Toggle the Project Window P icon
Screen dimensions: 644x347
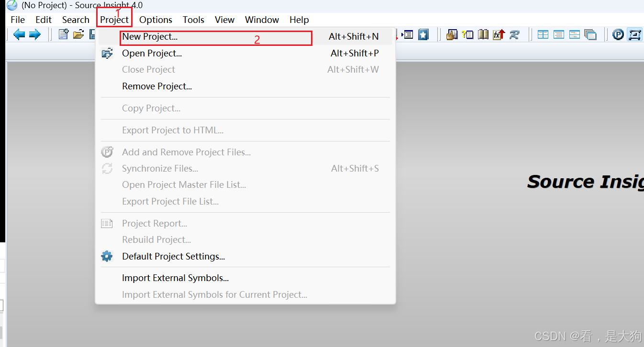coord(618,34)
